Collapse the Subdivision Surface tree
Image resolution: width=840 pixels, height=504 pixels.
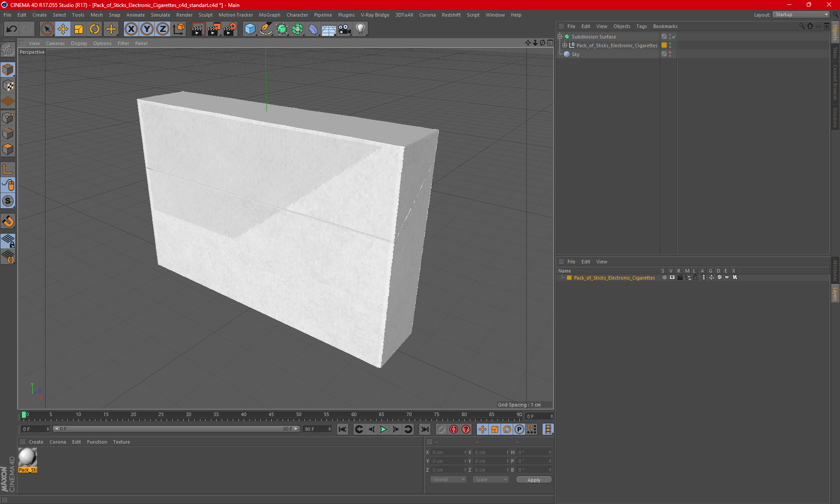click(560, 37)
